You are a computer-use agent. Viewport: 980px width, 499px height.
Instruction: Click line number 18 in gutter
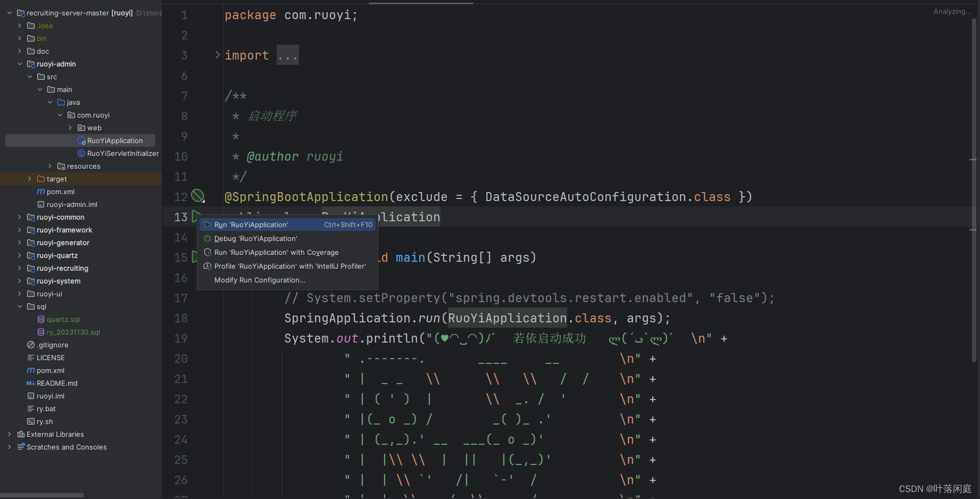tap(181, 318)
